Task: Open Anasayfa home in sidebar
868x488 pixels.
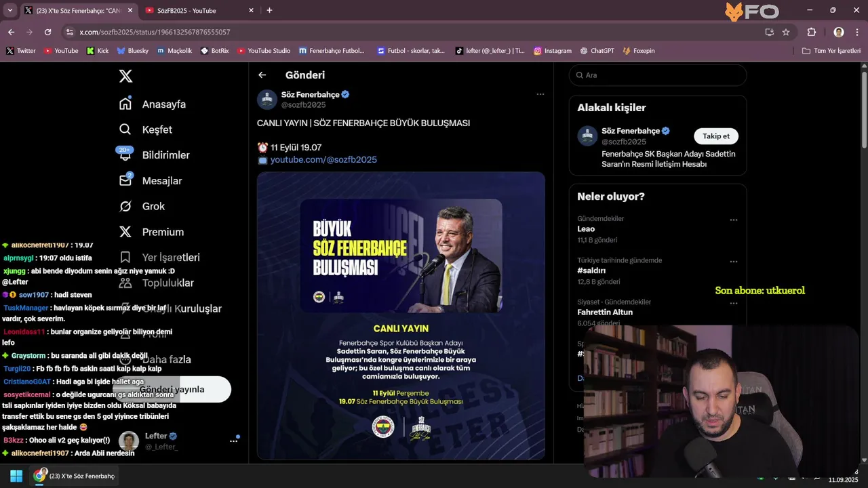Action: 153,104
